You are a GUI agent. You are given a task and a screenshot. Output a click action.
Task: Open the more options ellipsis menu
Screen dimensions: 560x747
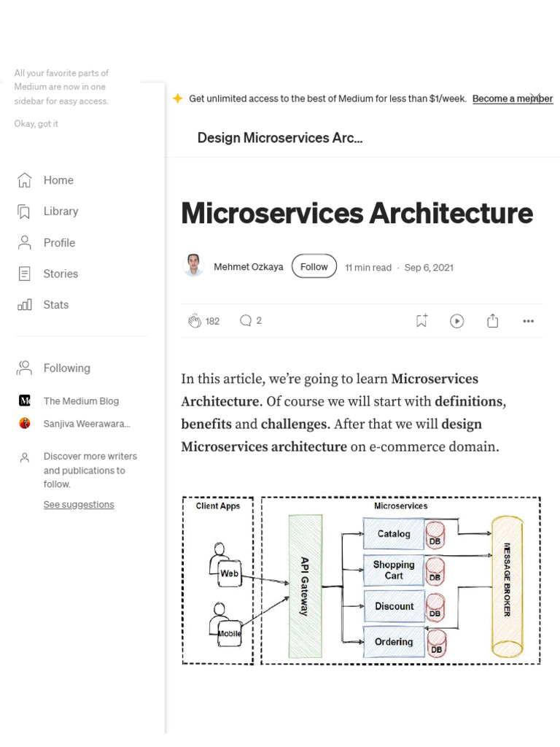pyautogui.click(x=528, y=321)
